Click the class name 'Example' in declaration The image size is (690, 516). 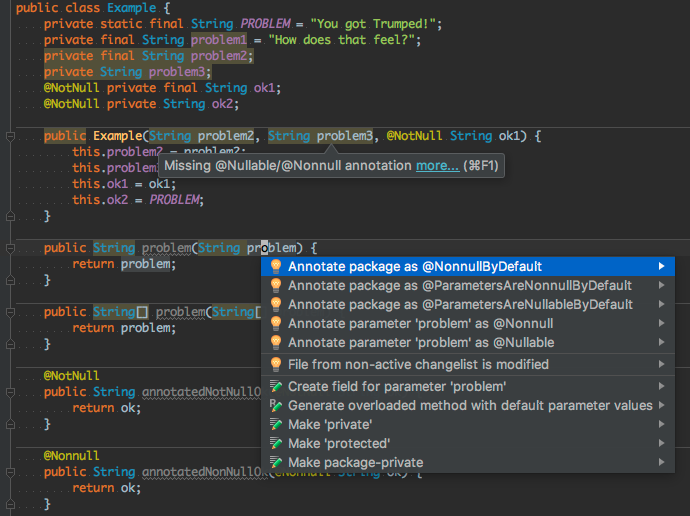(132, 8)
